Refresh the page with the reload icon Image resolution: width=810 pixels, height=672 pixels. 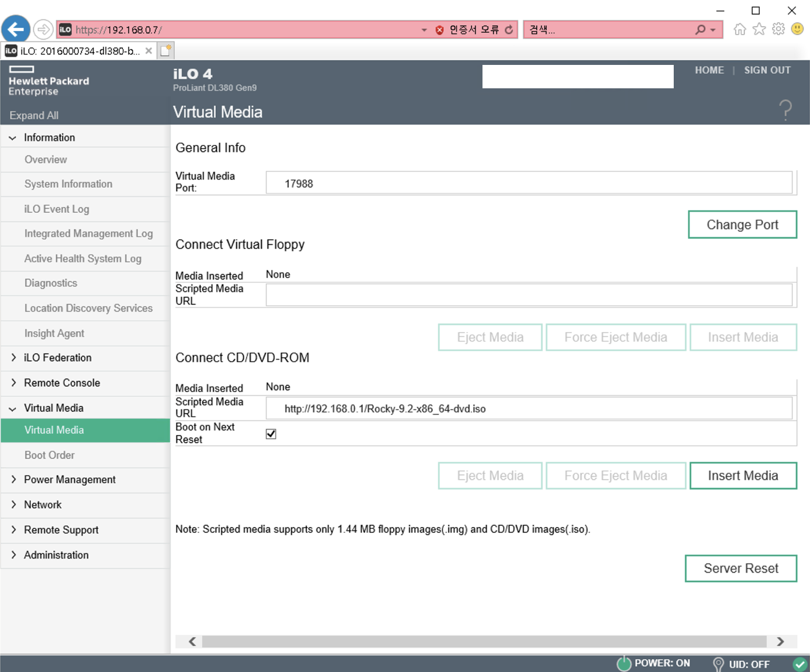click(x=509, y=30)
